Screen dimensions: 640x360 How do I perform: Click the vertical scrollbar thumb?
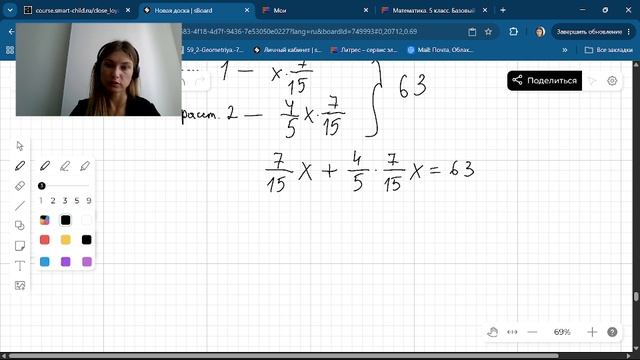(636, 297)
